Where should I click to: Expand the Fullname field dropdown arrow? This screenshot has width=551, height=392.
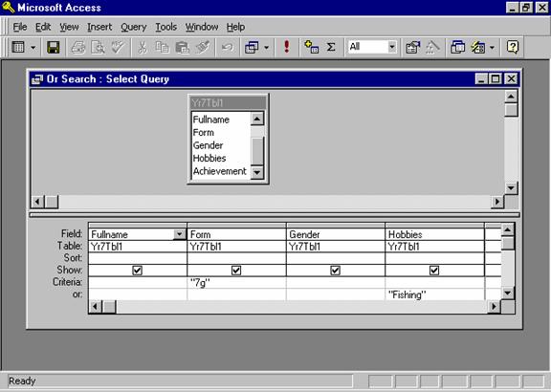(180, 234)
